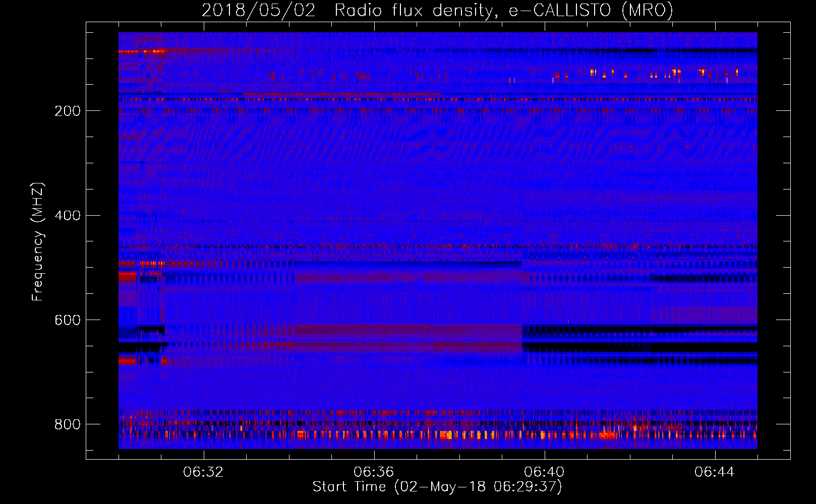Click the 06:36 time tick label

pyautogui.click(x=374, y=472)
